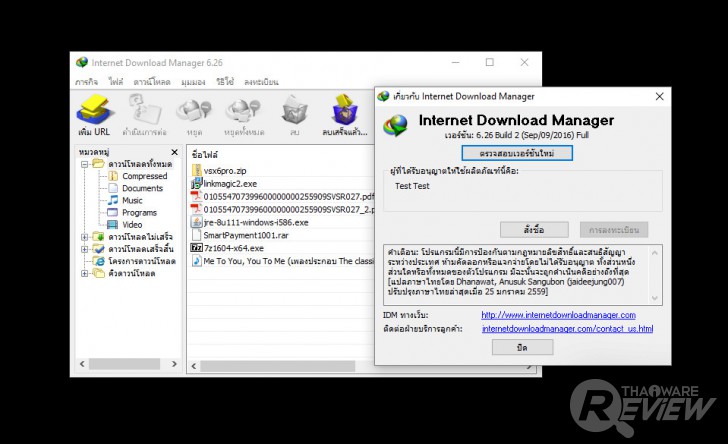This screenshot has height=444, width=728.
Task: Click the jre-8u111-windows-i586.exe Java icon
Action: pyautogui.click(x=196, y=222)
